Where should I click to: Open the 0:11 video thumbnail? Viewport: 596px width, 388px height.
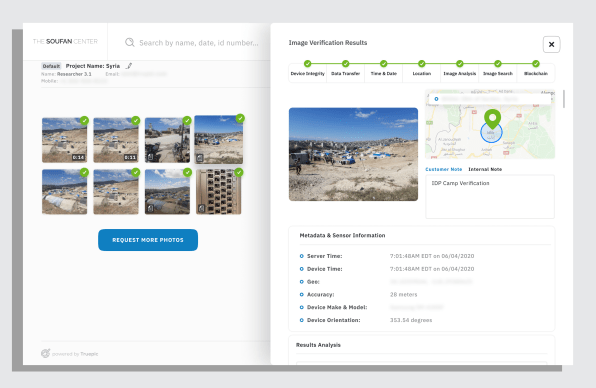[x=116, y=140]
